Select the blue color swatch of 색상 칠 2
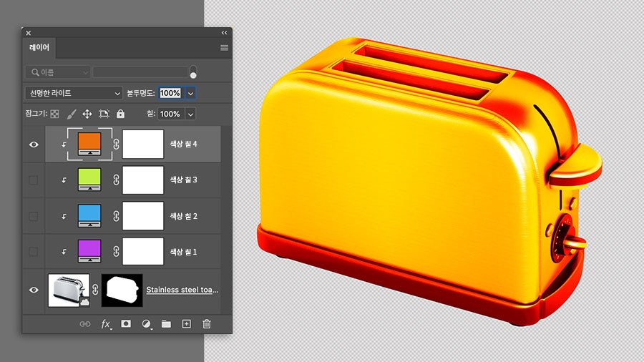 (x=89, y=216)
